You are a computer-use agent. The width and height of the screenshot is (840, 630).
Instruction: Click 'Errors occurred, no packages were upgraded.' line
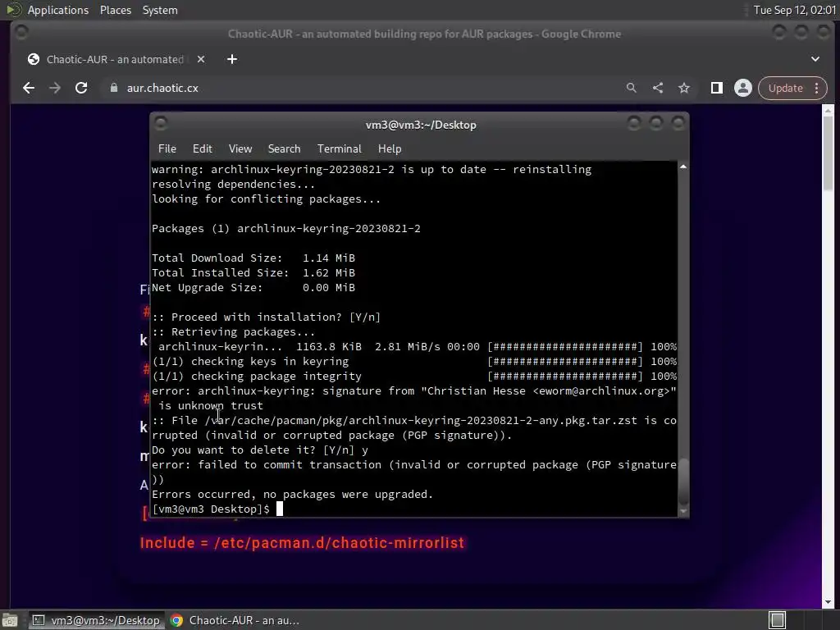point(293,494)
